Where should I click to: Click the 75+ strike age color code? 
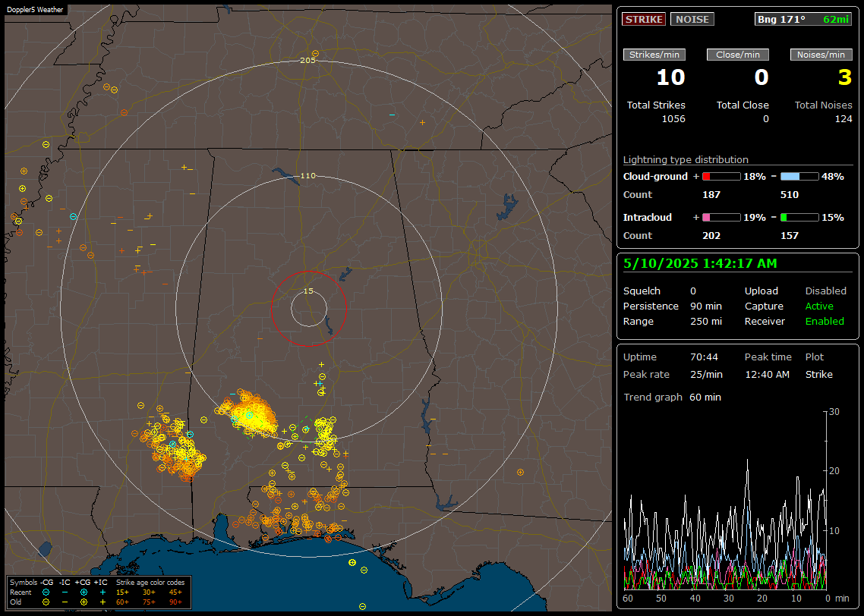point(149,602)
